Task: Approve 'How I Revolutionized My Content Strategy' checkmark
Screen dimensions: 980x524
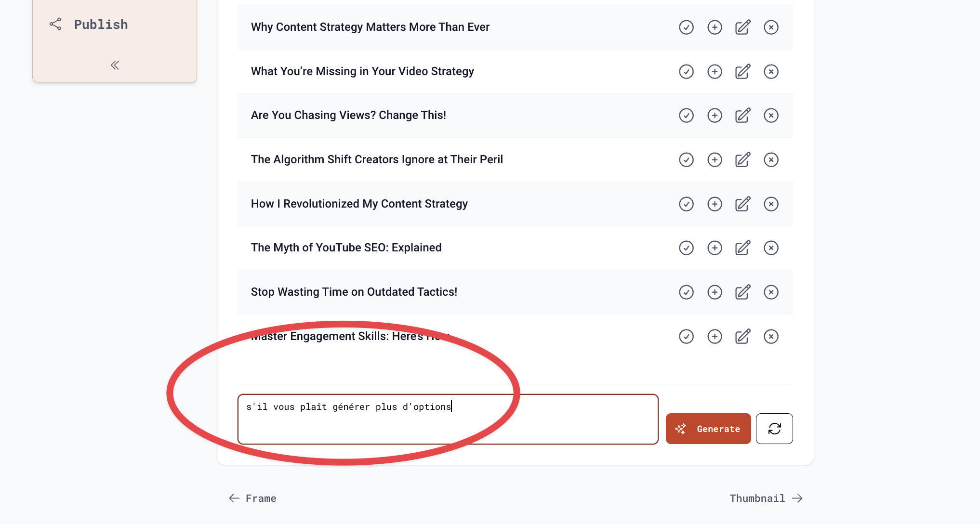Action: pyautogui.click(x=686, y=204)
